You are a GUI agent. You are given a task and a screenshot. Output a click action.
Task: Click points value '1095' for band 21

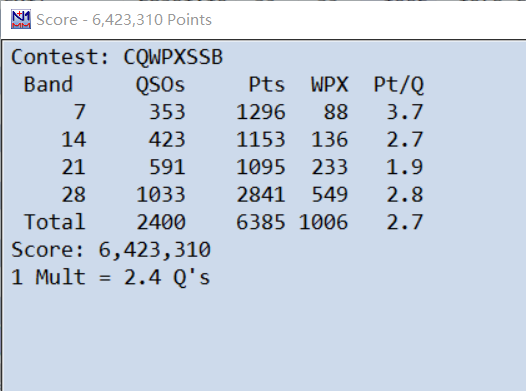(x=261, y=167)
